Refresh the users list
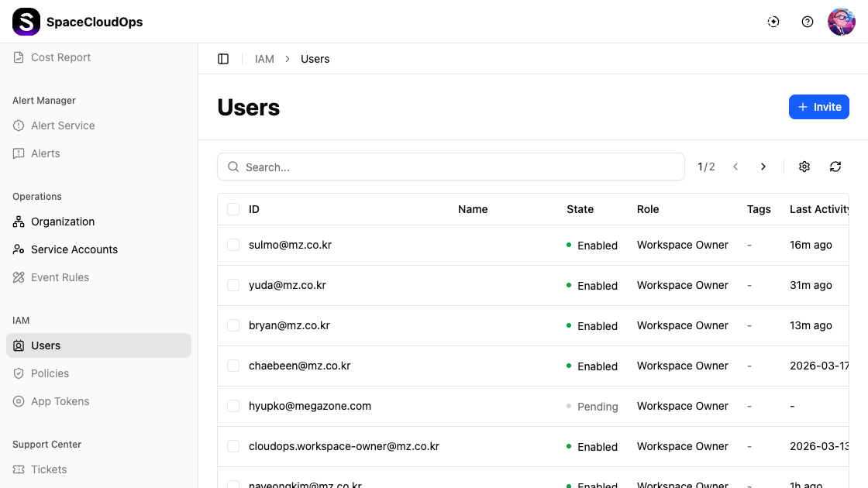Viewport: 868px width, 488px height. coord(835,167)
